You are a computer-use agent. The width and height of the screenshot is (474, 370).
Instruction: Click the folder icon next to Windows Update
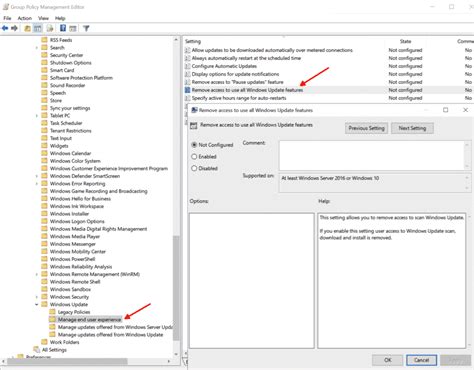(x=44, y=304)
